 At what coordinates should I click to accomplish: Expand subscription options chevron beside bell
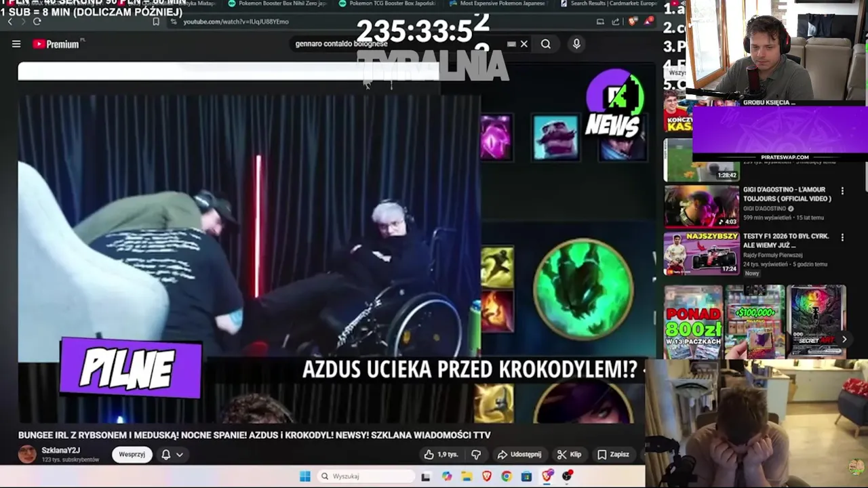(180, 455)
